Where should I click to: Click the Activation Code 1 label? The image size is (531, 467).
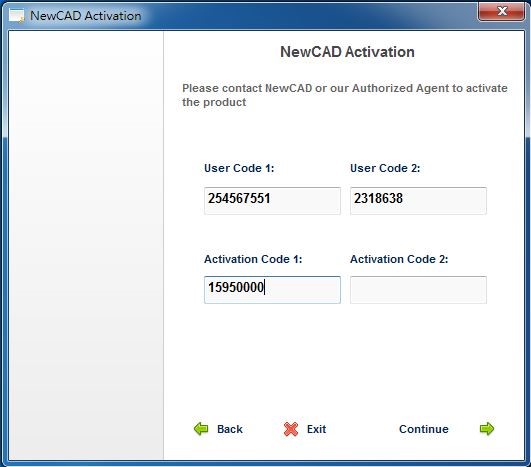pyautogui.click(x=253, y=259)
